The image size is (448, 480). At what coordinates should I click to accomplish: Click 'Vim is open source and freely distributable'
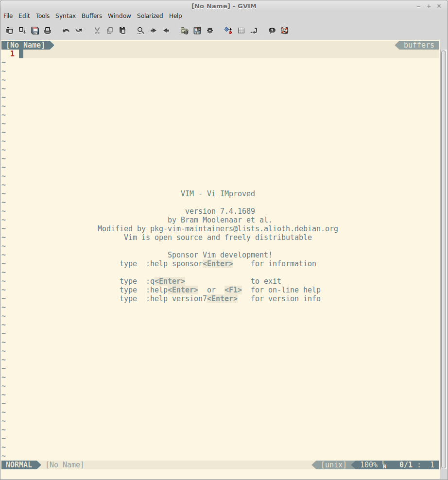pyautogui.click(x=218, y=238)
